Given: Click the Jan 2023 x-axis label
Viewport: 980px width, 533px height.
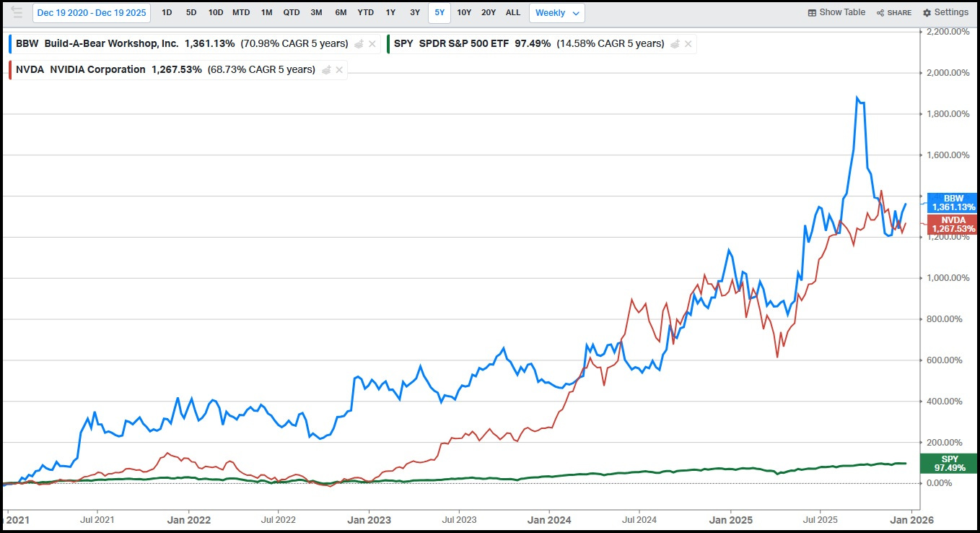Looking at the screenshot, I should click(369, 519).
